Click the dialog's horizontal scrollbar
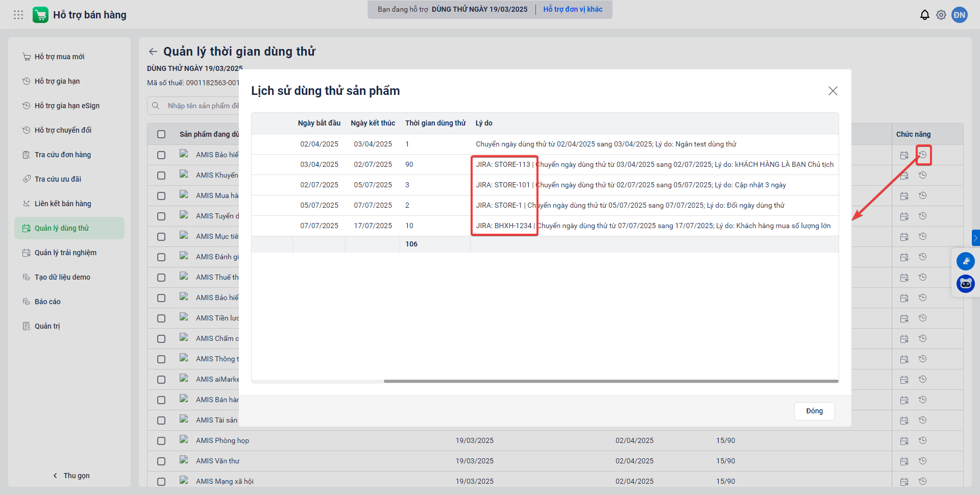 [x=611, y=381]
